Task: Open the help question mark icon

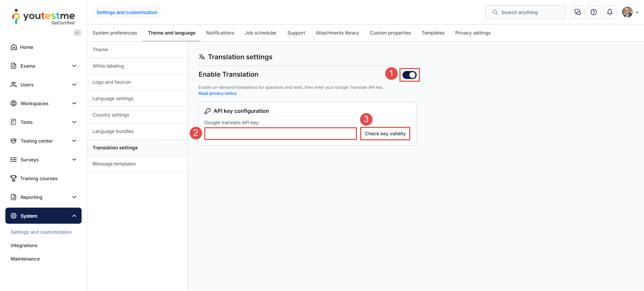Action: [594, 12]
